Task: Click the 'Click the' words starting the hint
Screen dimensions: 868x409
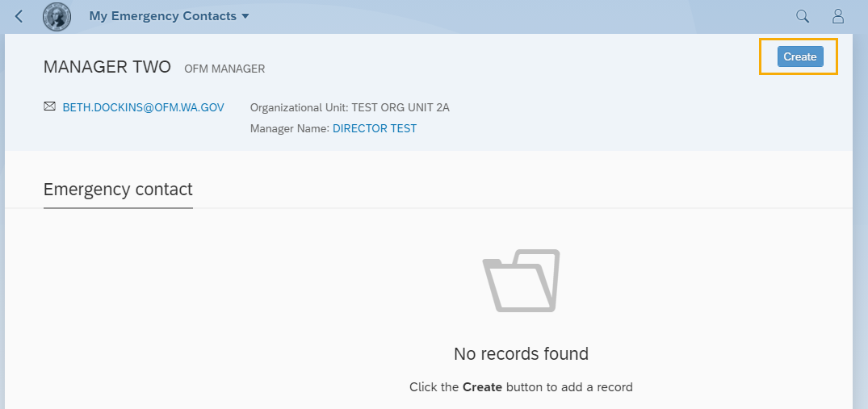Action: pyautogui.click(x=434, y=387)
